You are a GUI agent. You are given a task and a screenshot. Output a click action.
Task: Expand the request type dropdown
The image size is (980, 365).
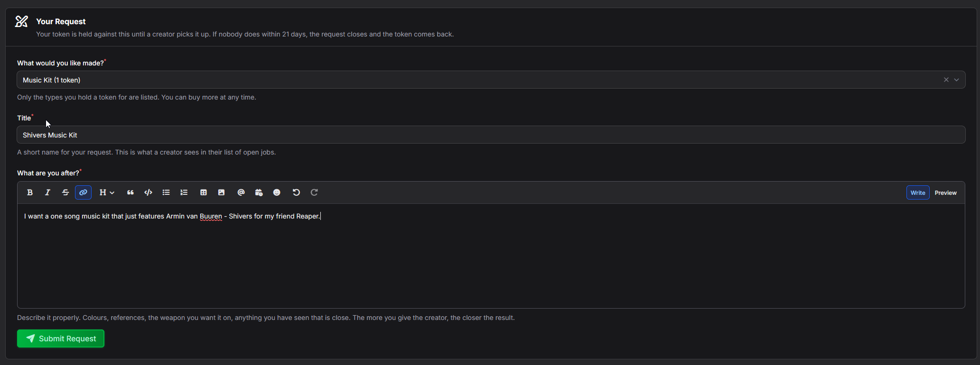click(x=957, y=80)
